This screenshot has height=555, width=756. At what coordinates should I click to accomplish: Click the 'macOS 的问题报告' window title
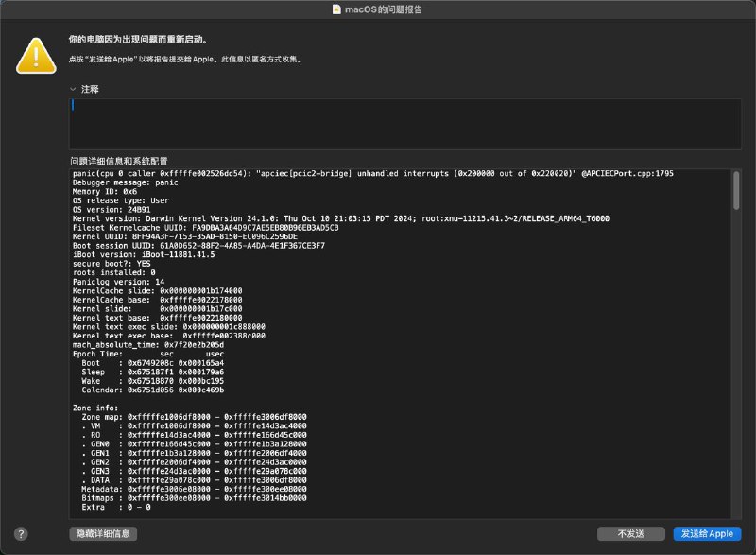(384, 9)
